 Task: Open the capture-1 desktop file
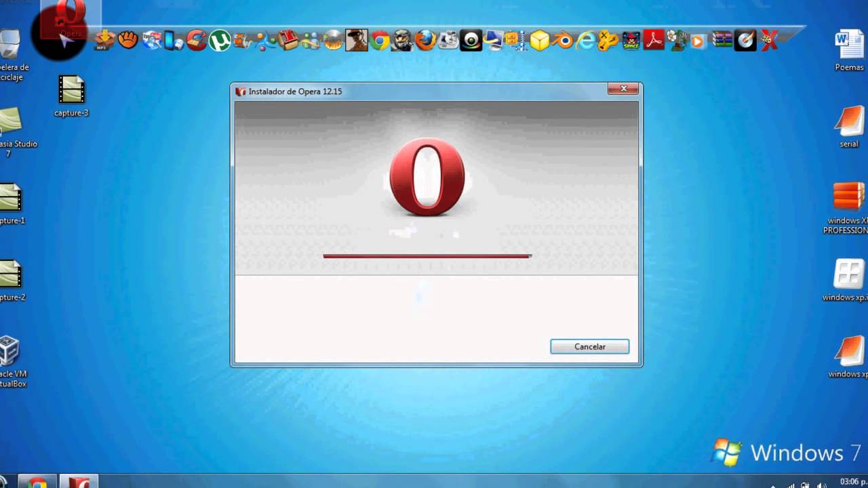click(x=12, y=204)
